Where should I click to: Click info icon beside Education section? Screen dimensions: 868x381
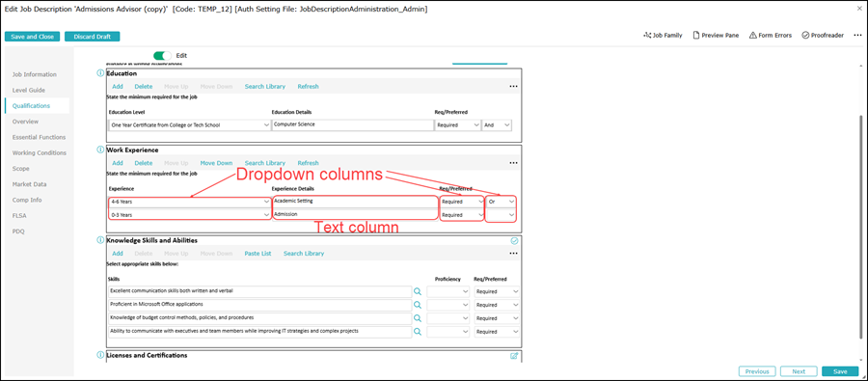click(x=100, y=73)
